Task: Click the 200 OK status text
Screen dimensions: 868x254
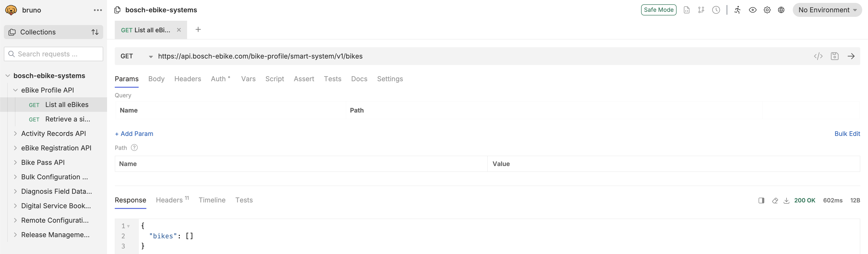Action: [805, 201]
